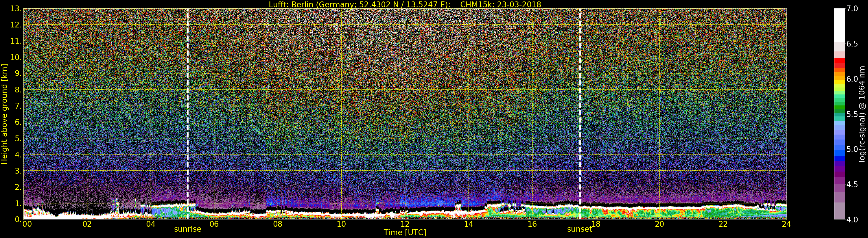This screenshot has height=238, width=868.
Task: Click the '6.0' colorbar tick value
Action: [x=852, y=79]
